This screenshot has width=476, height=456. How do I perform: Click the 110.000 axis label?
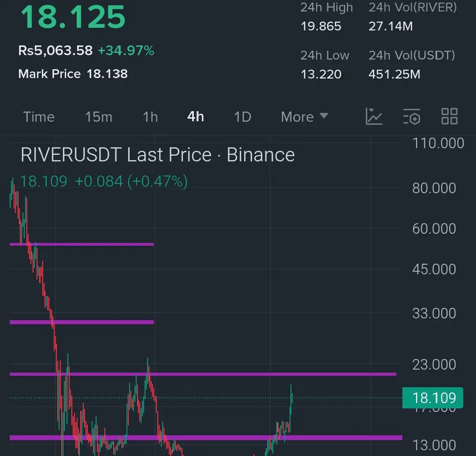click(438, 143)
